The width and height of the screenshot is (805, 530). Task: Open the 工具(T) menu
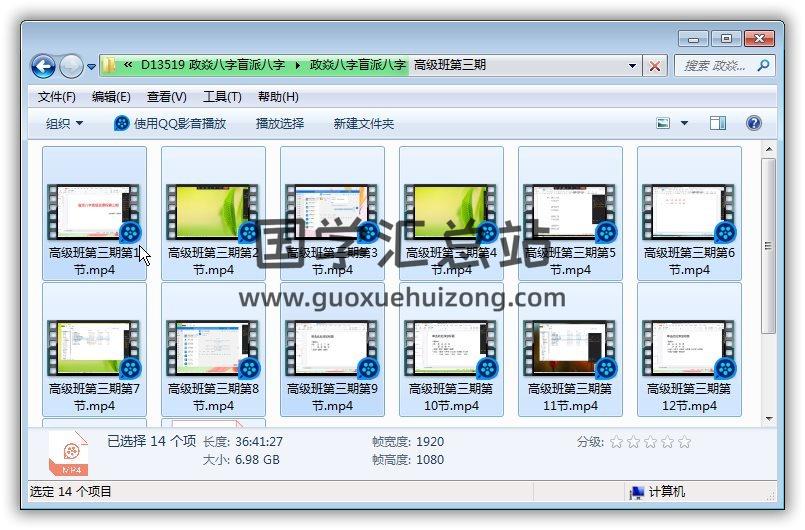222,97
